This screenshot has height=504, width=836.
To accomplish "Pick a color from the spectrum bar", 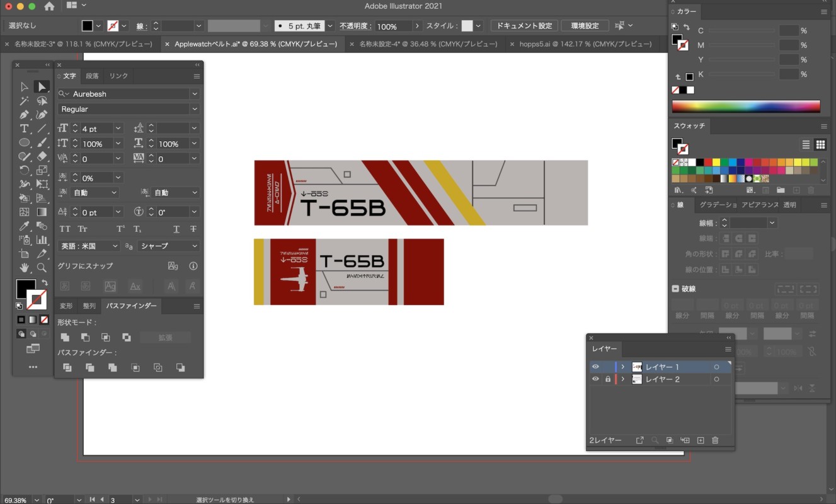I will coord(745,106).
